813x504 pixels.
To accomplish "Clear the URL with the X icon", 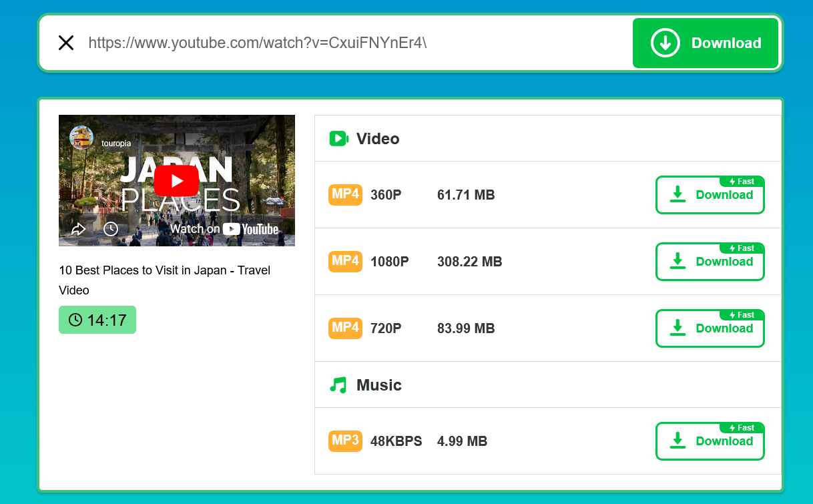I will [66, 43].
